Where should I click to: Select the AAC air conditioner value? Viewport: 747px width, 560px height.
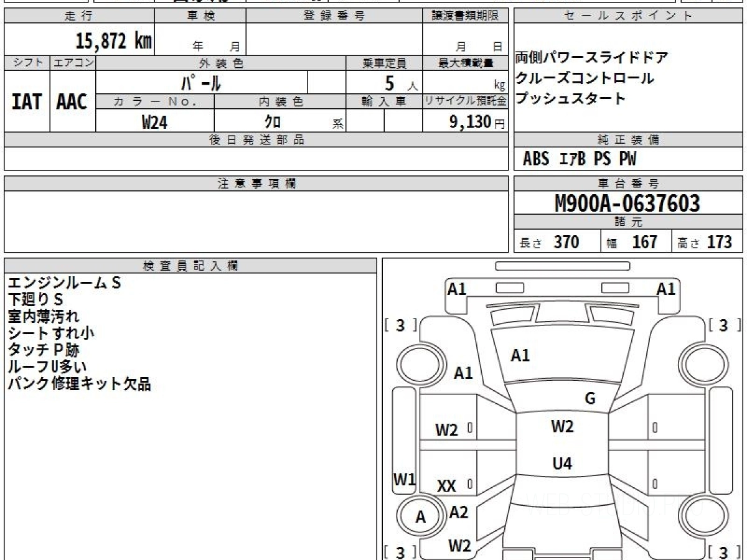(72, 102)
